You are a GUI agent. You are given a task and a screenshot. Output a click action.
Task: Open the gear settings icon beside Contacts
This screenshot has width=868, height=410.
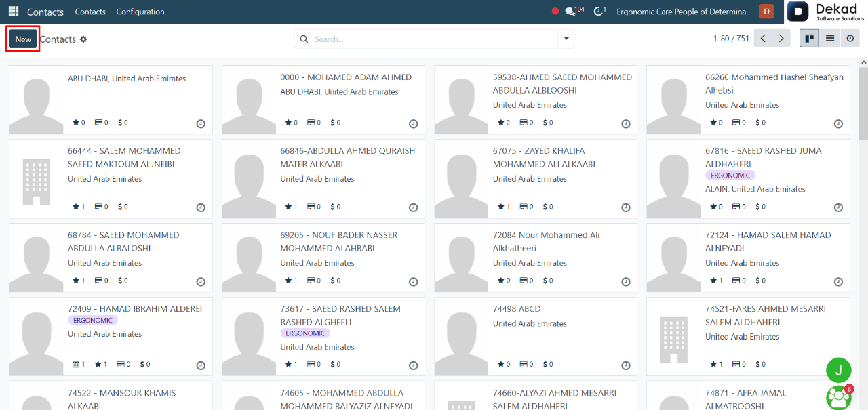click(x=83, y=39)
